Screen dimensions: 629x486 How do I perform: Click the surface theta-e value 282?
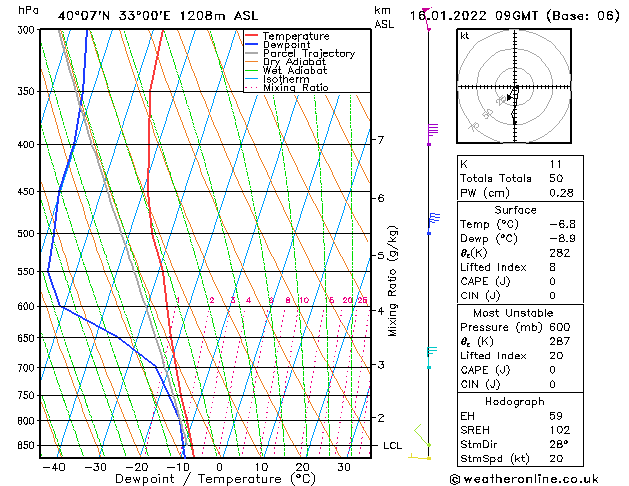560,253
